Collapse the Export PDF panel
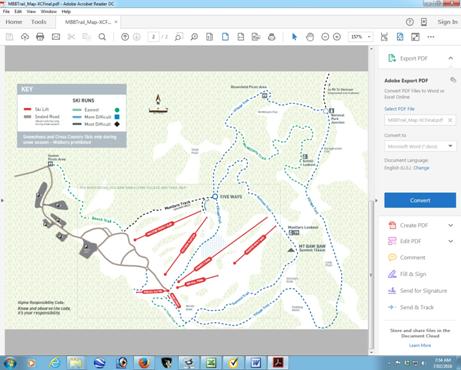461x370 pixels. 451,58
